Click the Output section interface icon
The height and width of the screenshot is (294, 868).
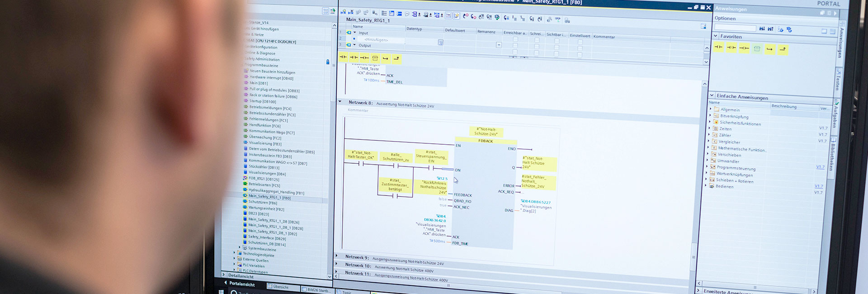[x=349, y=45]
